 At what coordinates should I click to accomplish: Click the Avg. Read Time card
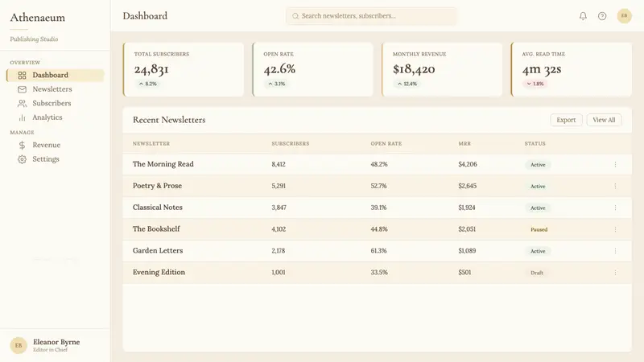[x=572, y=69]
